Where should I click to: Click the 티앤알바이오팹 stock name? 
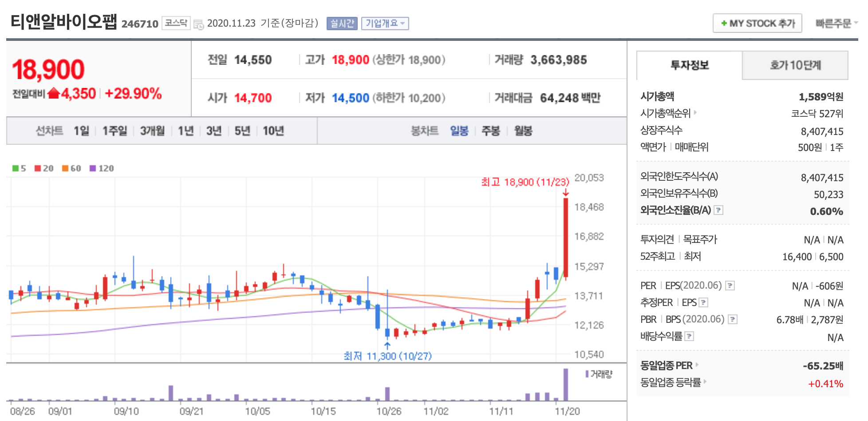[x=63, y=21]
